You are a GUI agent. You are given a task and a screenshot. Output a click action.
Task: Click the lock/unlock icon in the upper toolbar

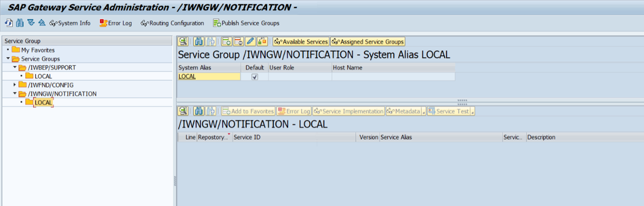click(262, 42)
